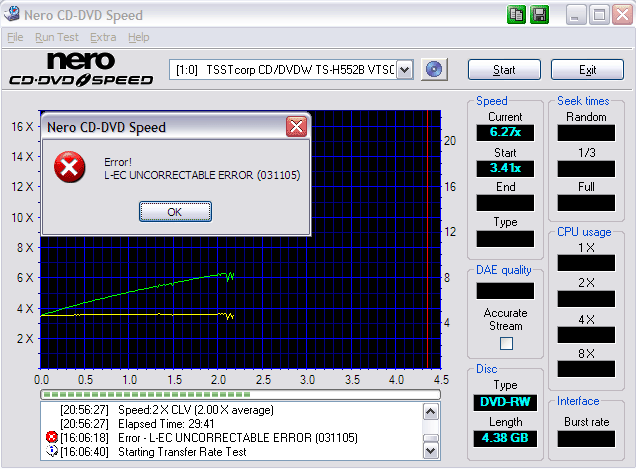Close the Nero CD-DVD Speed main window
Image resolution: width=636 pixels, height=469 pixels.
click(622, 15)
